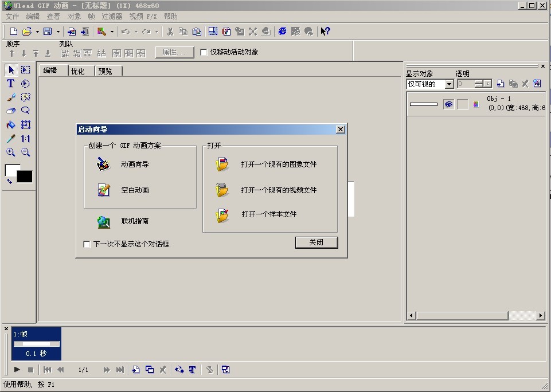Open the 文件 menu
The image size is (551, 392).
click(x=12, y=17)
